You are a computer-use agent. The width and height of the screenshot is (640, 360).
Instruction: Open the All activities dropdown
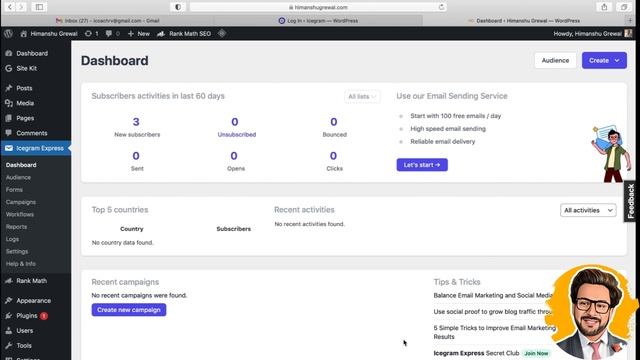(x=588, y=211)
